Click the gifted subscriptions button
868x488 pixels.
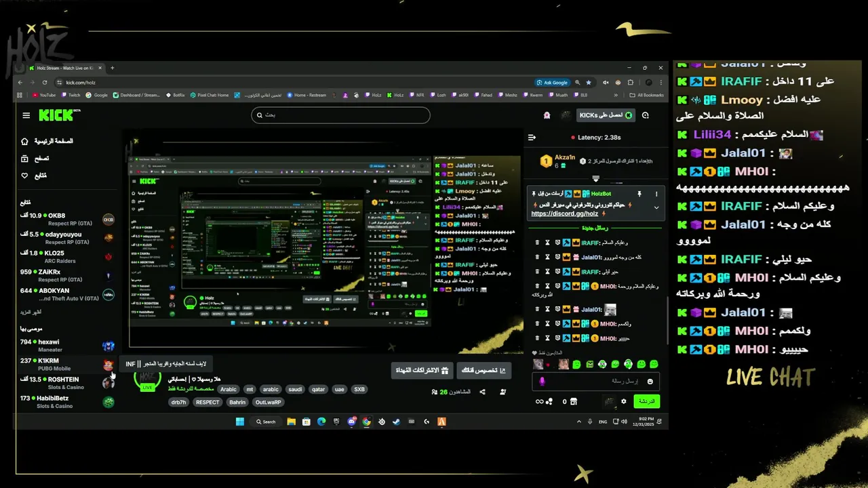[x=420, y=370]
